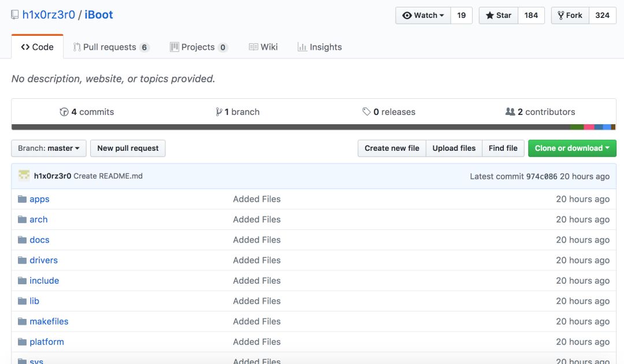Click the folder icon next to lib
This screenshot has height=364, width=624.
[x=23, y=301]
